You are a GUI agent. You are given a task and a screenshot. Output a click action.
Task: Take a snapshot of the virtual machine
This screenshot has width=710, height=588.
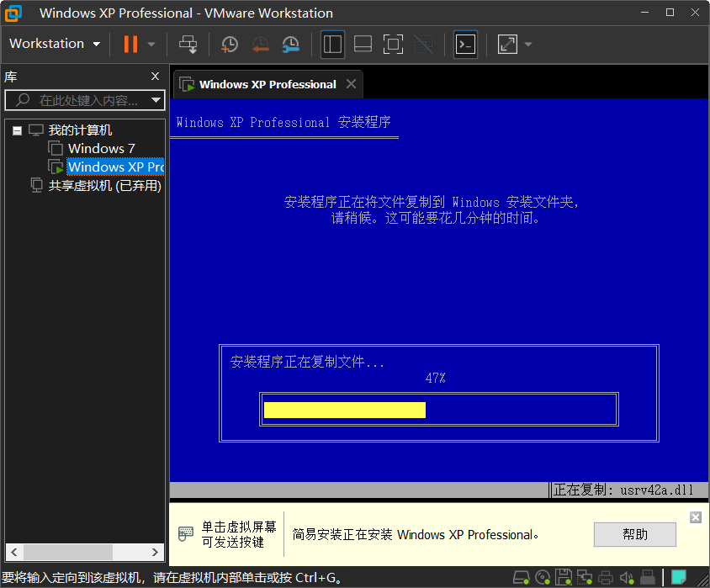click(229, 44)
